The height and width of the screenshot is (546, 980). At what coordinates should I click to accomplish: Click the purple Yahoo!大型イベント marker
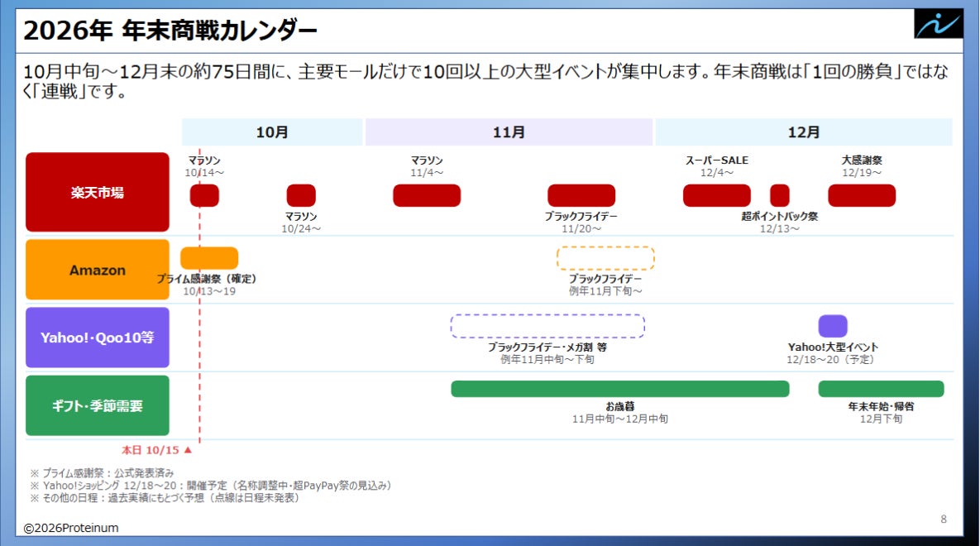click(833, 326)
